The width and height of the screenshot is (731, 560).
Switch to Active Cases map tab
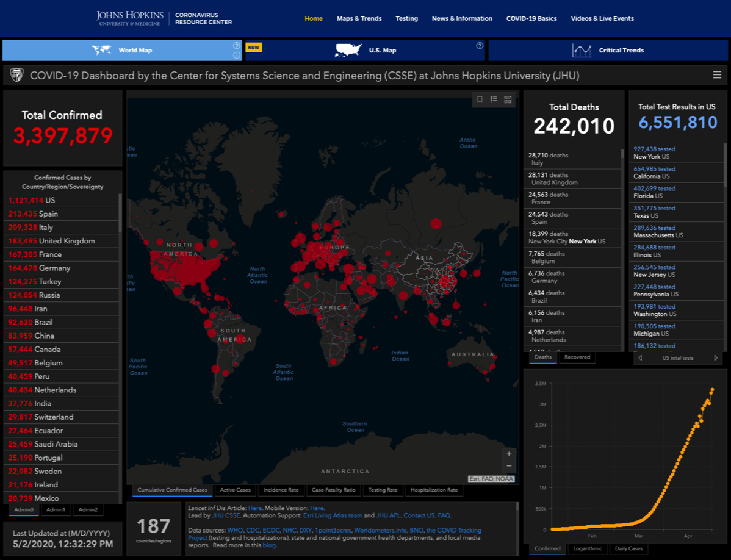(236, 490)
